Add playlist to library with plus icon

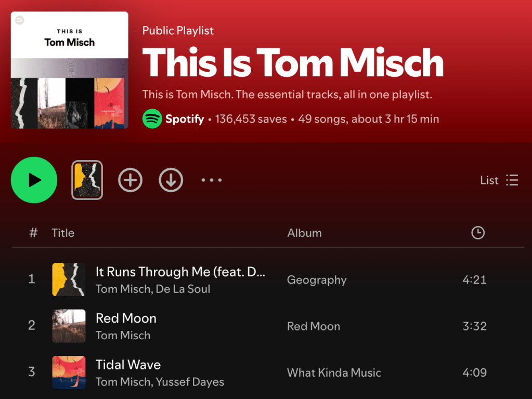click(130, 180)
